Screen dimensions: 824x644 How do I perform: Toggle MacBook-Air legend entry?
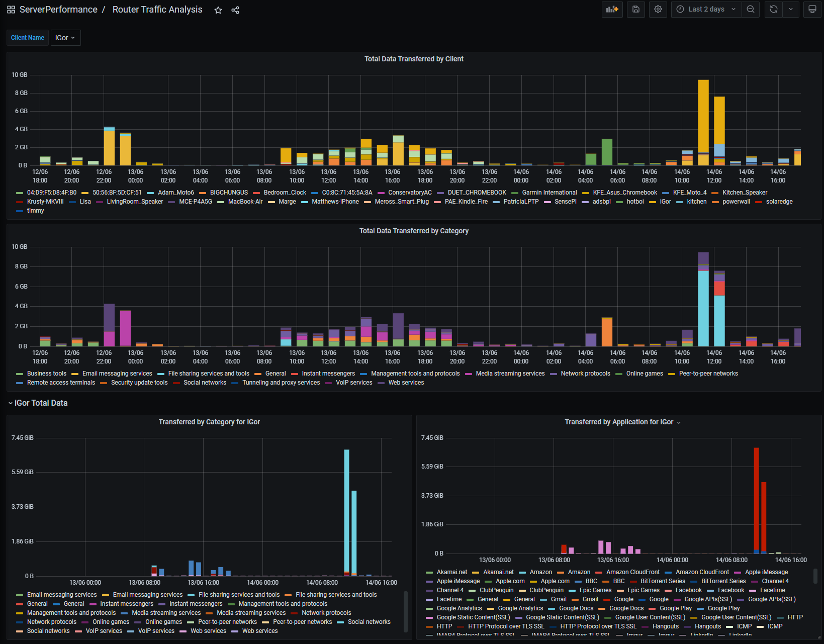pos(245,202)
